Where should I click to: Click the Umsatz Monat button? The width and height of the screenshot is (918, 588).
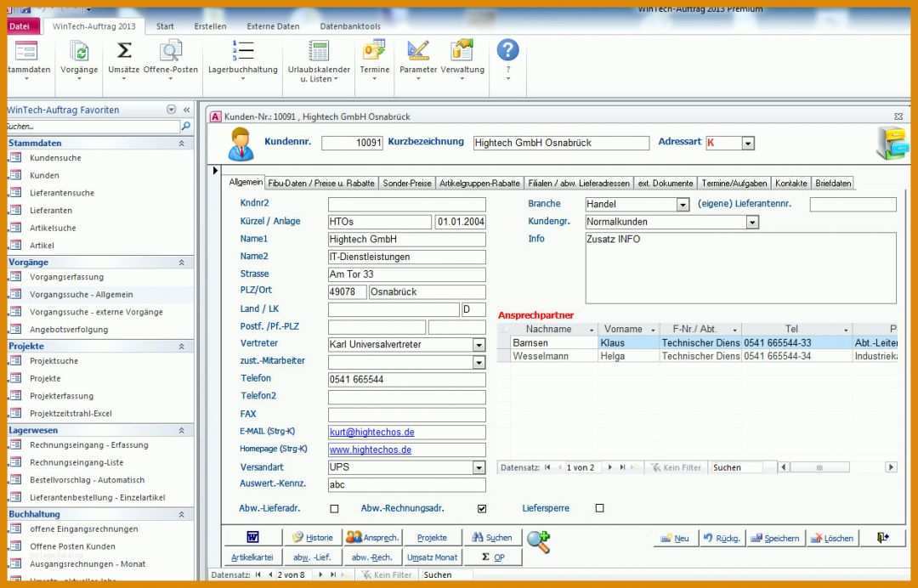tap(433, 557)
